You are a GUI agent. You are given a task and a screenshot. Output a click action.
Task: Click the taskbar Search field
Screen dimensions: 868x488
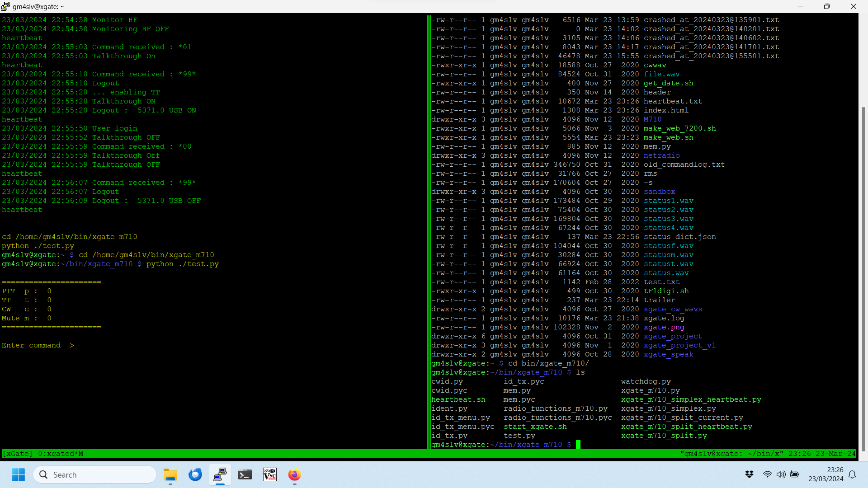(x=95, y=474)
